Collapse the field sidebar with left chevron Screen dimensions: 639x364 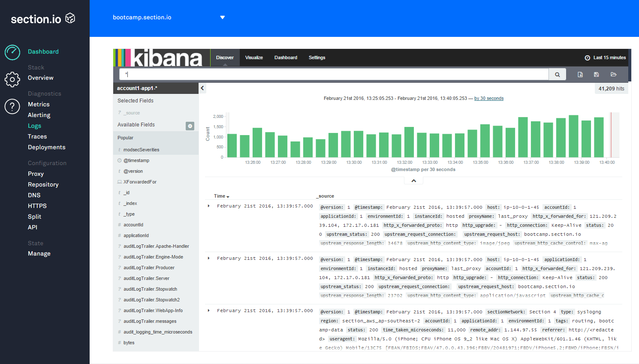coord(202,88)
